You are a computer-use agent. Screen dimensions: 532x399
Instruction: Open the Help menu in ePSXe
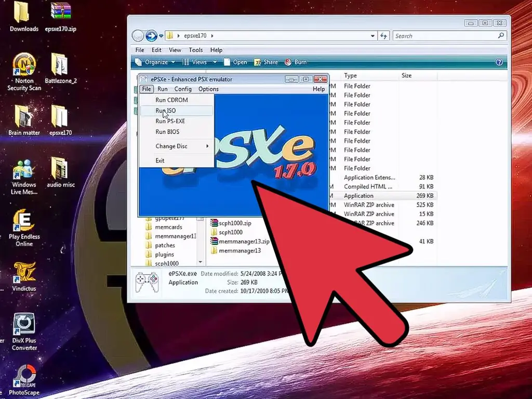pos(318,89)
